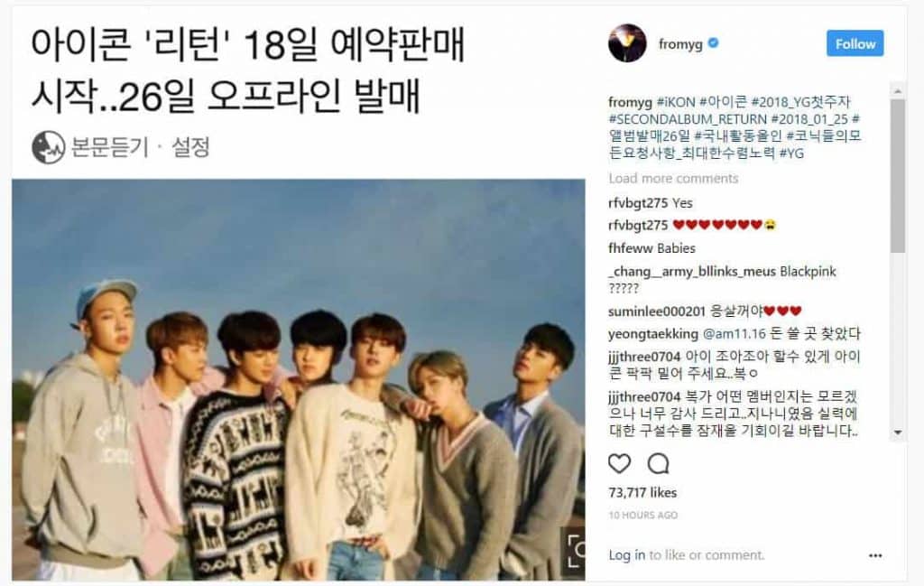Click the 본문듣기 audio listen icon

click(49, 147)
